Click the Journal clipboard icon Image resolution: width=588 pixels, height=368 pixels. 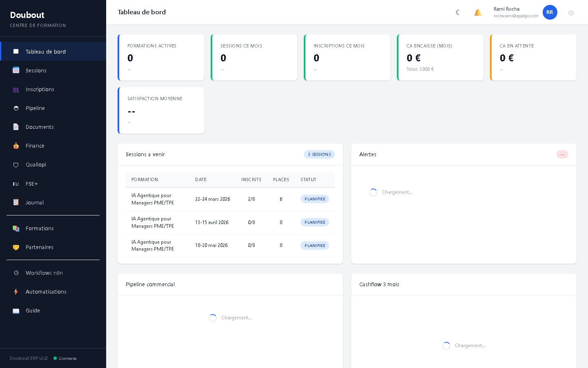[16, 202]
